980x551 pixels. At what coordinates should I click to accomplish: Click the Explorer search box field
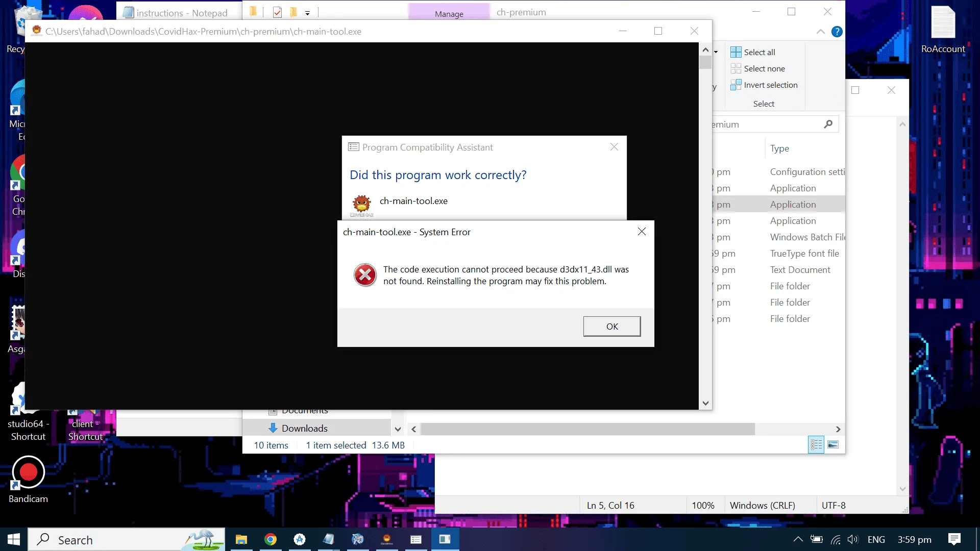(x=776, y=124)
